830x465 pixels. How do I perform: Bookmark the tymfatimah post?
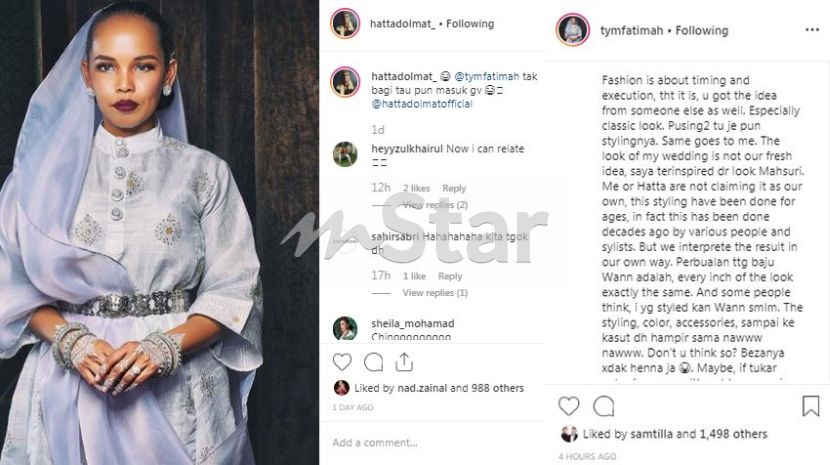coord(811,406)
